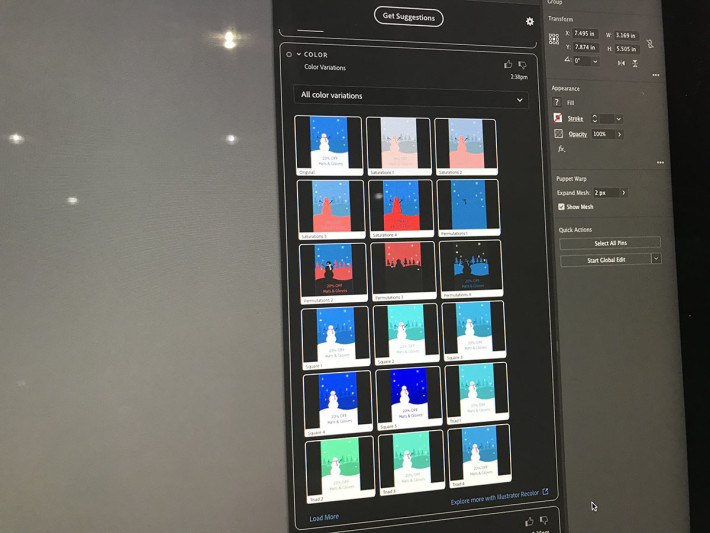Give thumbs down to Color Variations
The height and width of the screenshot is (533, 710).
(522, 65)
